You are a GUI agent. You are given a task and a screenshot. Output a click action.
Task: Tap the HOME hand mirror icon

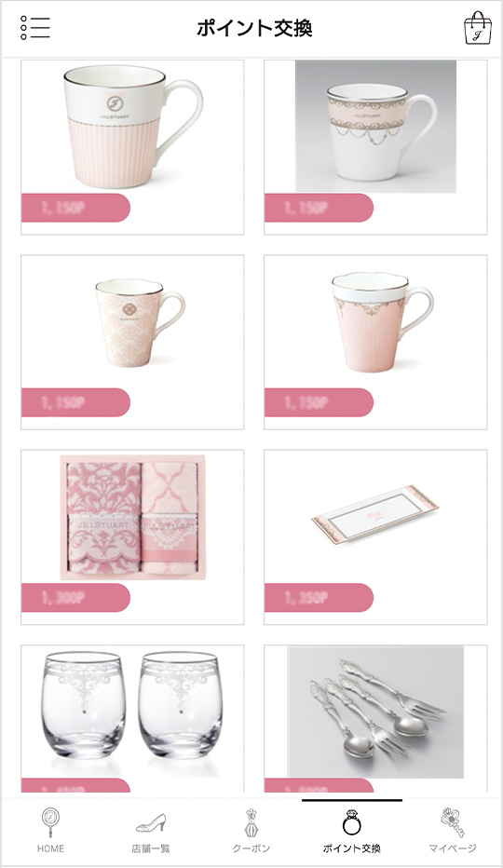click(x=50, y=822)
